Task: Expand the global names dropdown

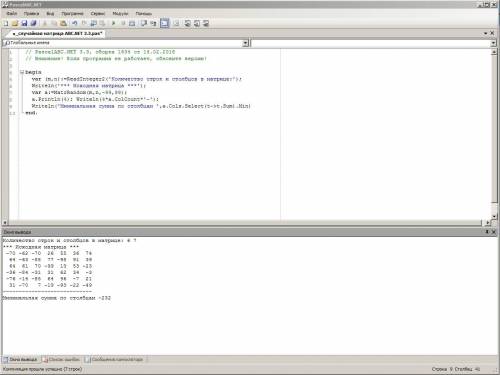Action: [246, 43]
